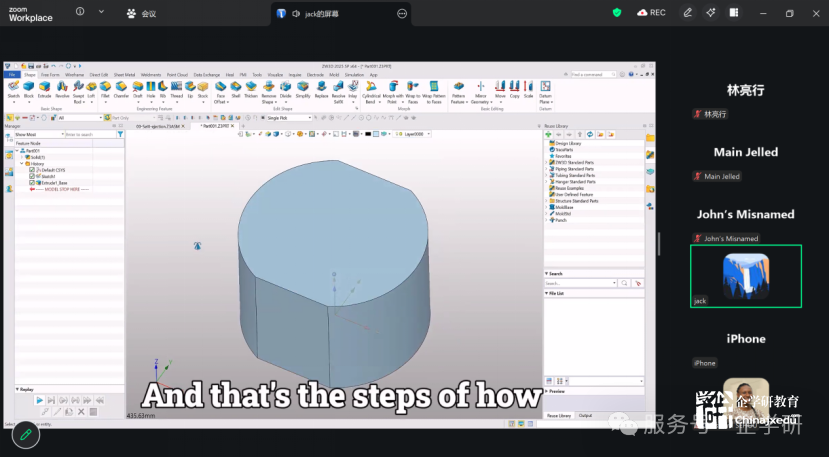Image resolution: width=829 pixels, height=457 pixels.
Task: Open the Show Most dropdown
Action: [x=38, y=134]
